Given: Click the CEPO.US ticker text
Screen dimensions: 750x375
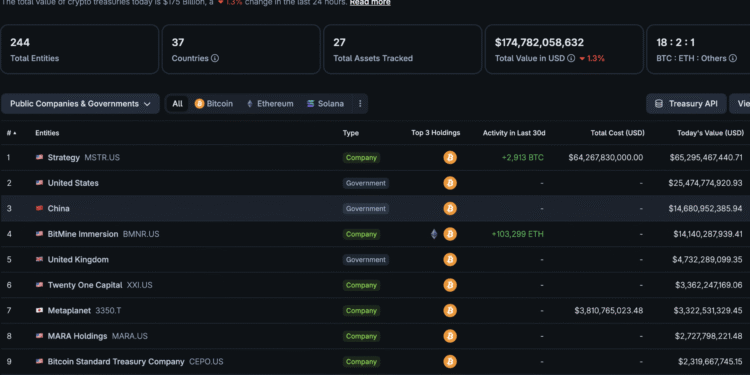Looking at the screenshot, I should tap(206, 362).
